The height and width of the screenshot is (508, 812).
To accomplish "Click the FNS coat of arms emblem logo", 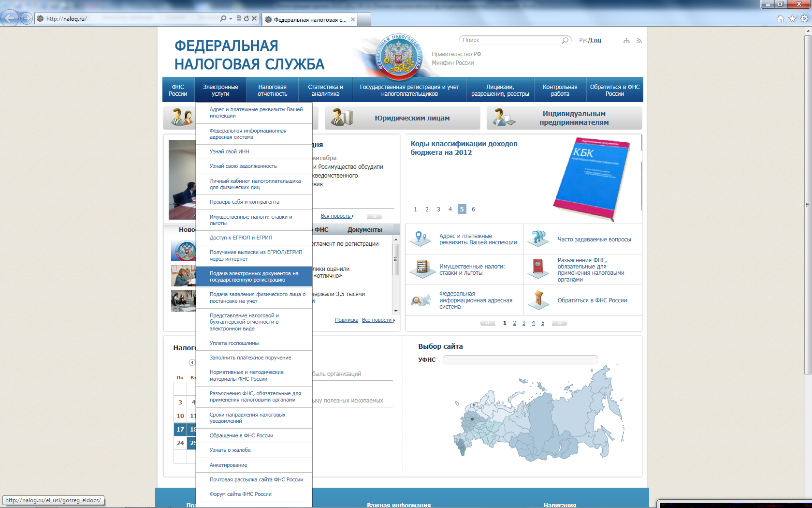I will [x=399, y=57].
